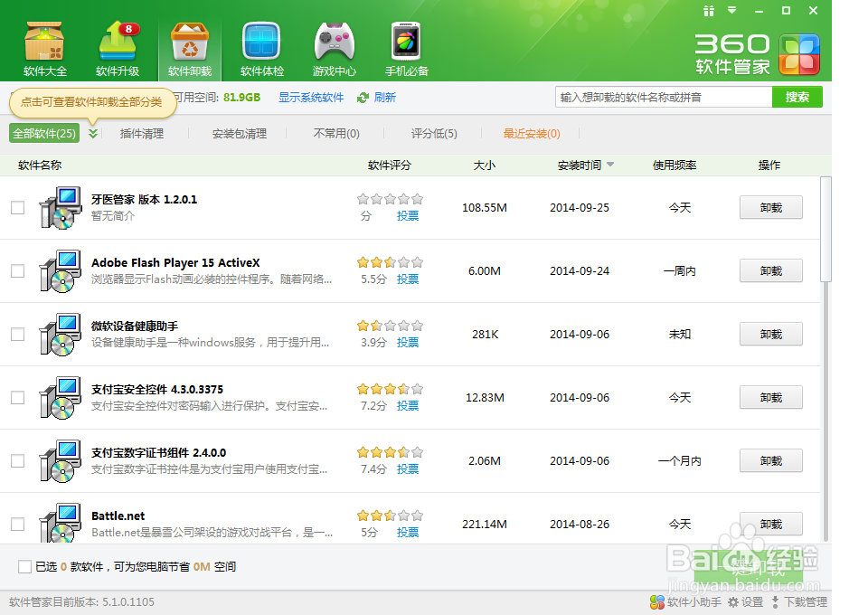Screen dimensions: 868x615
Task: Click the star rating for Battle.net
Action: click(x=391, y=516)
